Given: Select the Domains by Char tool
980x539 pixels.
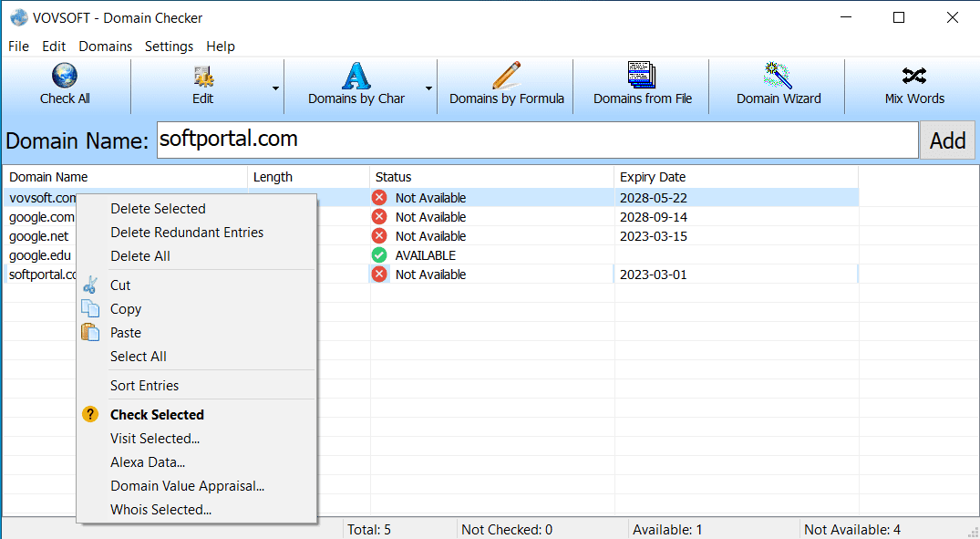Looking at the screenshot, I should [x=356, y=87].
